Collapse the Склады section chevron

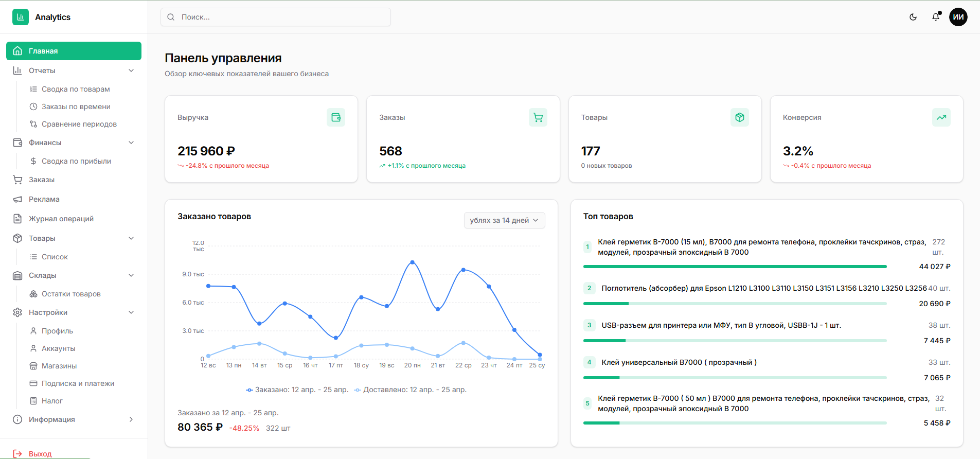(131, 275)
